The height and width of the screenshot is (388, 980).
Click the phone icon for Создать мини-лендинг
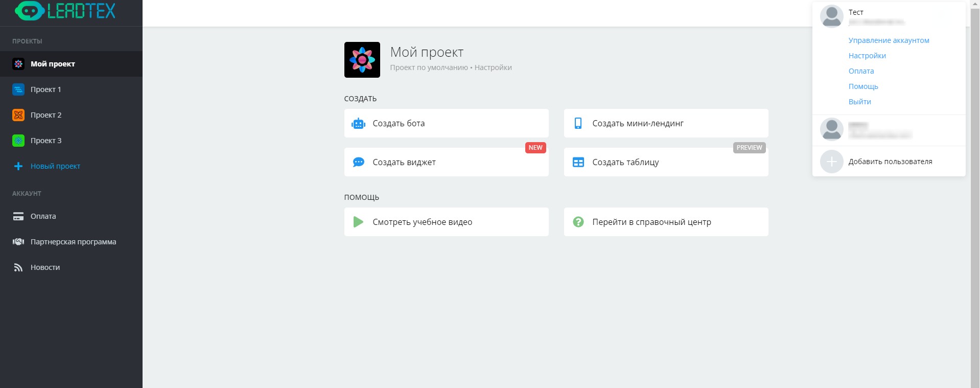coord(578,123)
